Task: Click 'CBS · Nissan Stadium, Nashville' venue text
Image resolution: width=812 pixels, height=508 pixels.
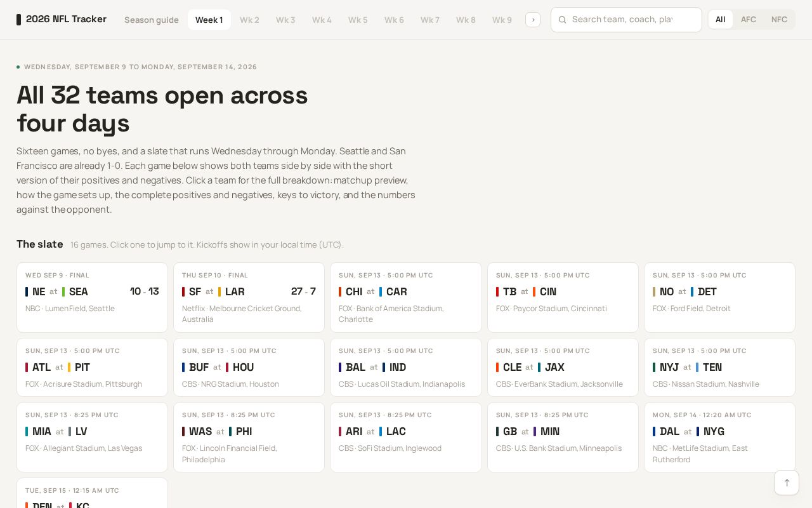Action: 706,384
